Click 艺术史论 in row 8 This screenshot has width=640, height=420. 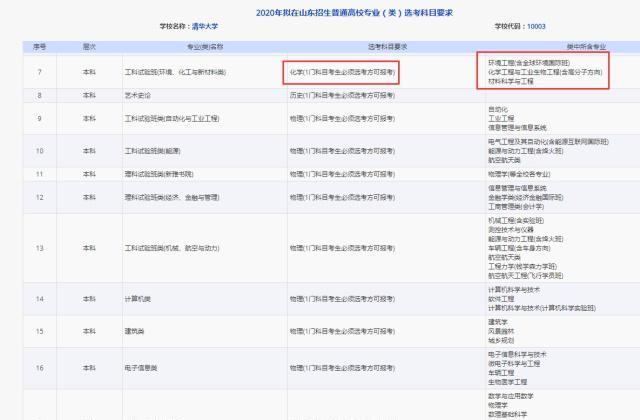(138, 96)
